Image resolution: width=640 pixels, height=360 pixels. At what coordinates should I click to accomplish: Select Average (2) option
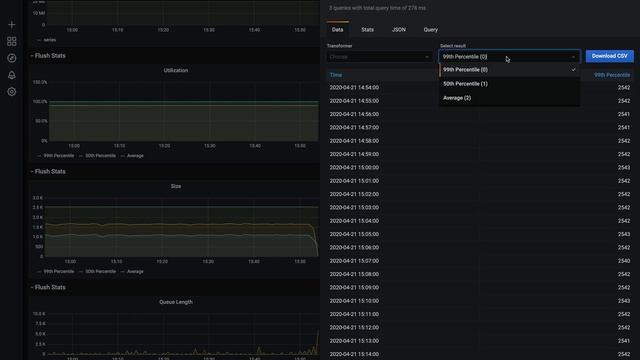point(509,98)
